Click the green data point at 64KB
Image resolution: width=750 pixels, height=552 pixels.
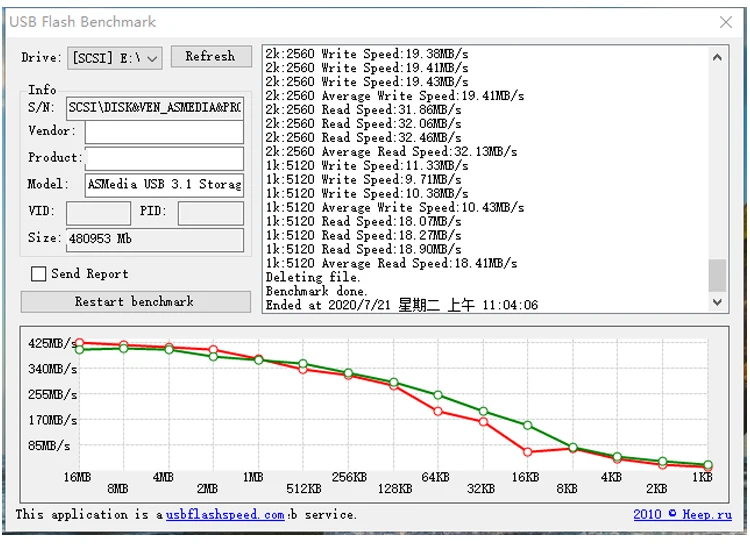click(437, 395)
